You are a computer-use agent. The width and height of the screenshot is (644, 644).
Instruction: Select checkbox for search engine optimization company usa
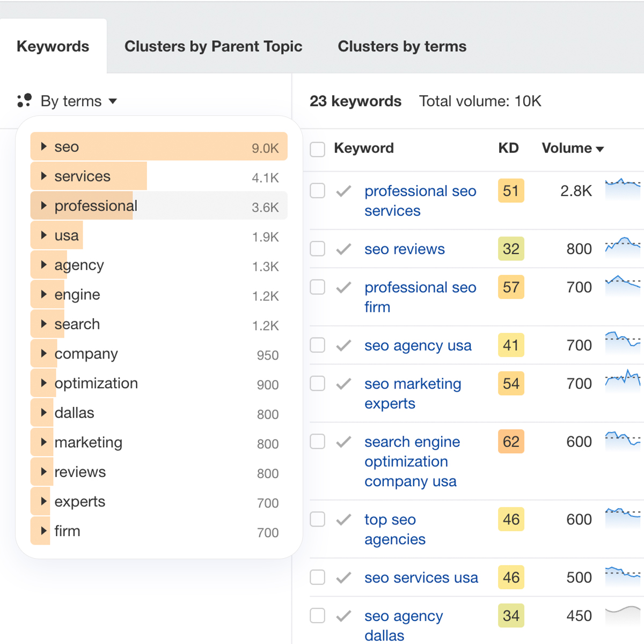(318, 442)
